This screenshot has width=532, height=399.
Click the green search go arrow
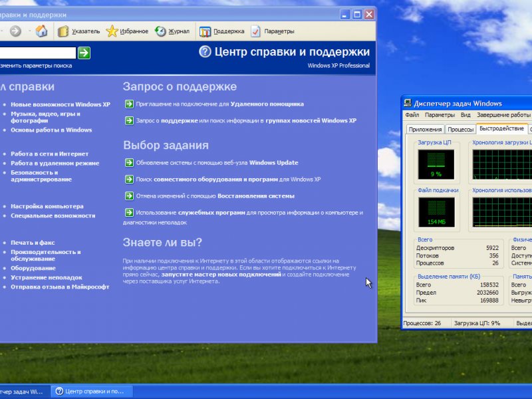[x=84, y=53]
